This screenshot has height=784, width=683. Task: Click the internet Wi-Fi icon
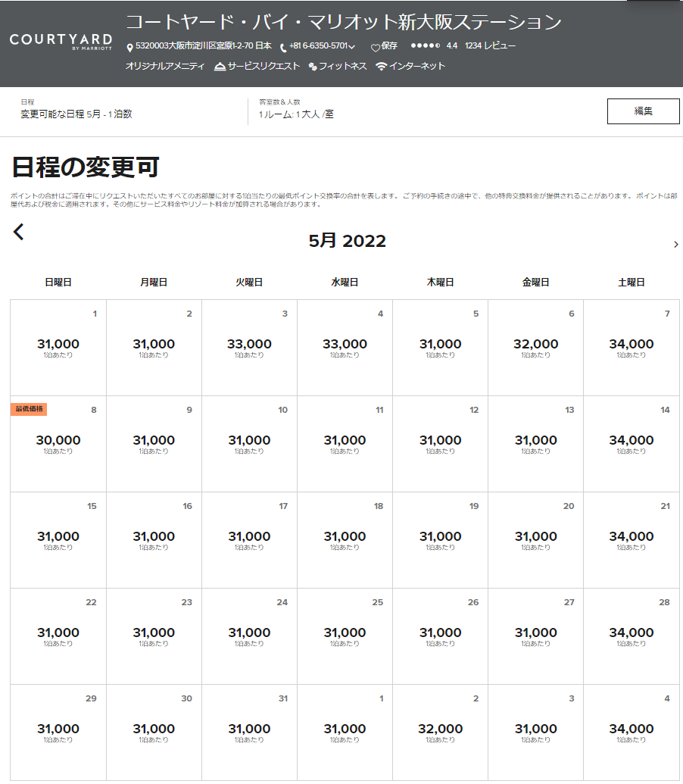pos(381,67)
